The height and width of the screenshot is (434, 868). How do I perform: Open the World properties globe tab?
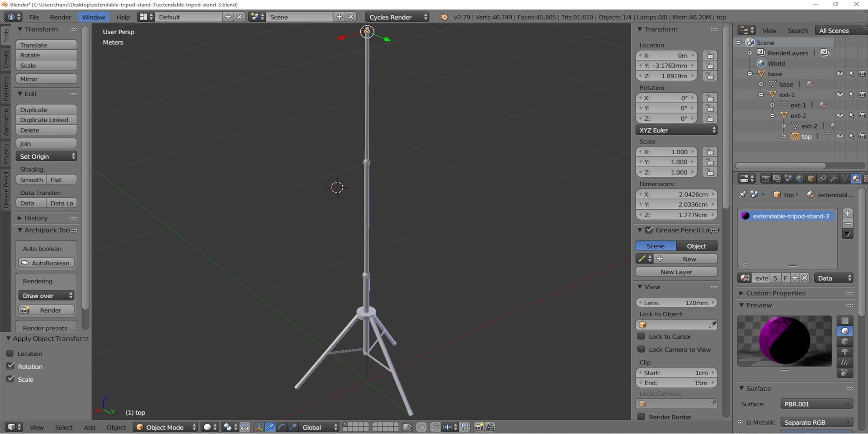(799, 179)
